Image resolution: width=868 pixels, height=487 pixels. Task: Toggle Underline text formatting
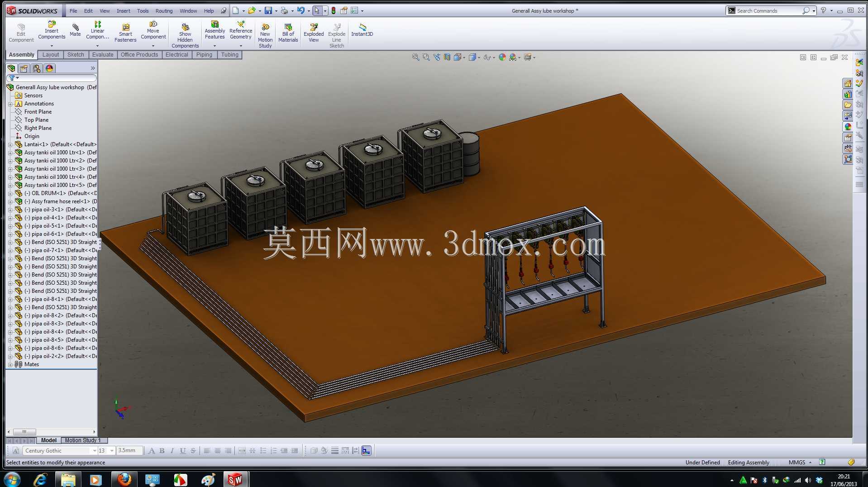click(182, 451)
